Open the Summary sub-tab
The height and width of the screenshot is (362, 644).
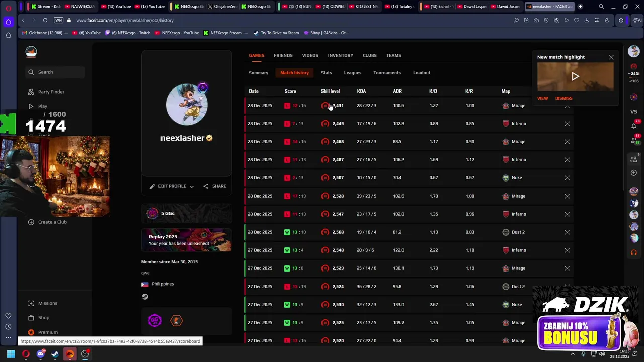[258, 73]
